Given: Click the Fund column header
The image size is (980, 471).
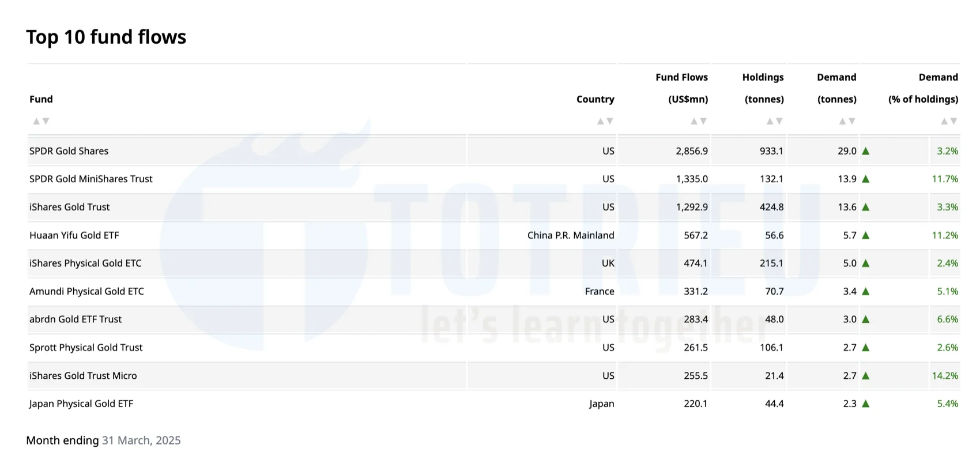Looking at the screenshot, I should coord(41,99).
